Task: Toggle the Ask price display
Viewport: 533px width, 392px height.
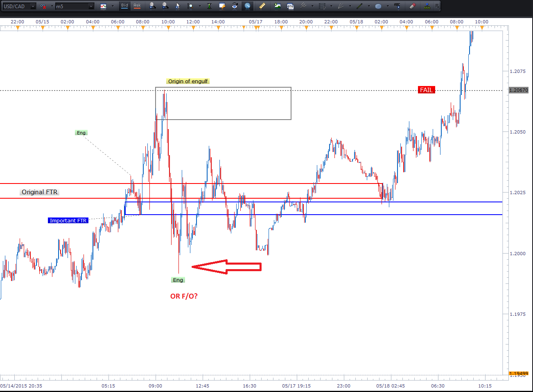Action: (137, 6)
